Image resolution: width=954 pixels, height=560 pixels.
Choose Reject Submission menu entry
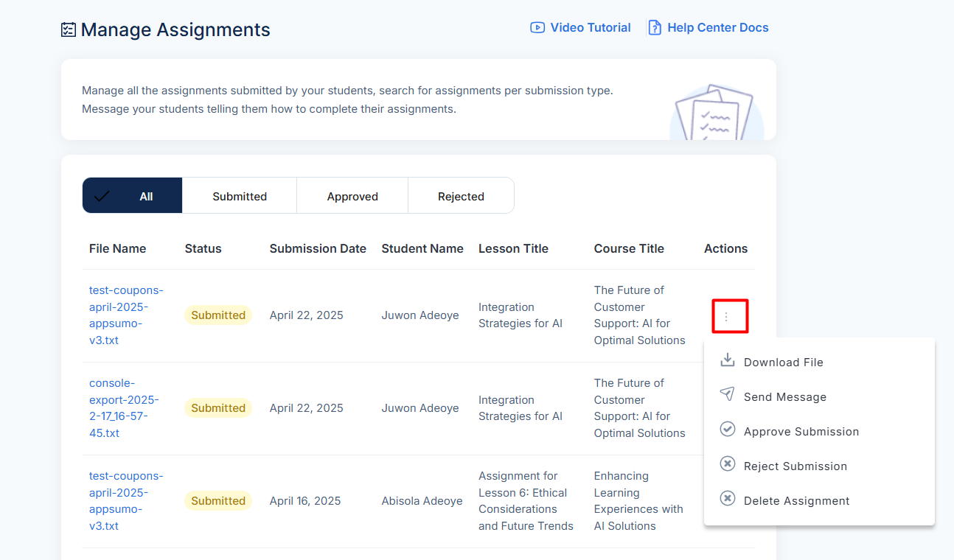coord(819,466)
